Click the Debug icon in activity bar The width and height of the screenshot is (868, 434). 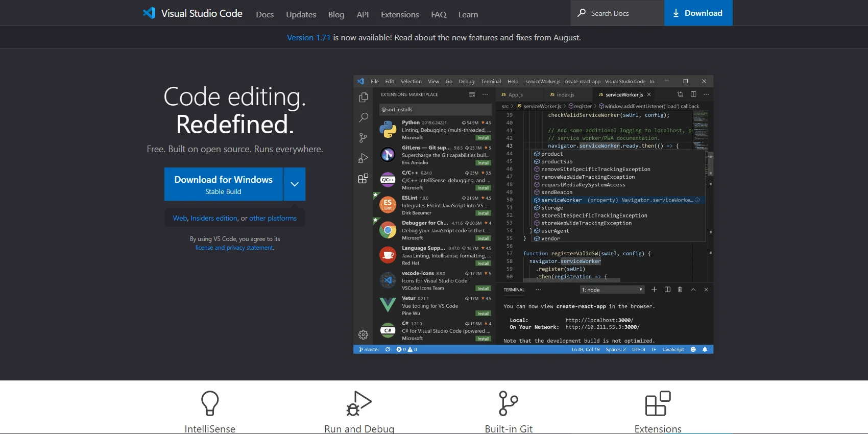(363, 158)
